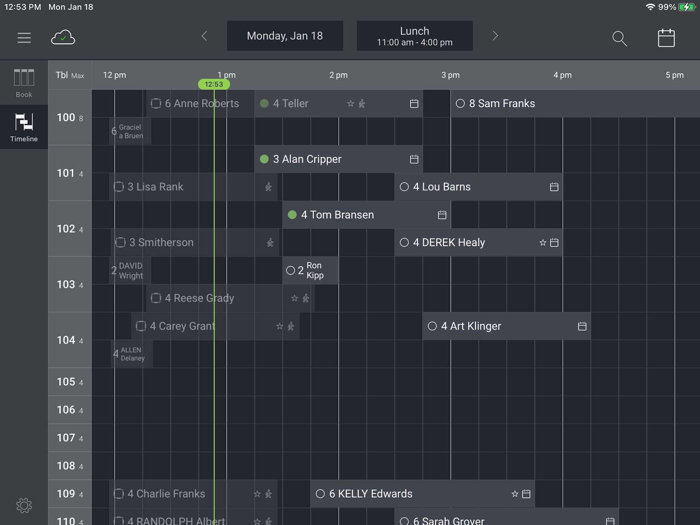
Task: Click the 12:53 current time marker
Action: (214, 84)
